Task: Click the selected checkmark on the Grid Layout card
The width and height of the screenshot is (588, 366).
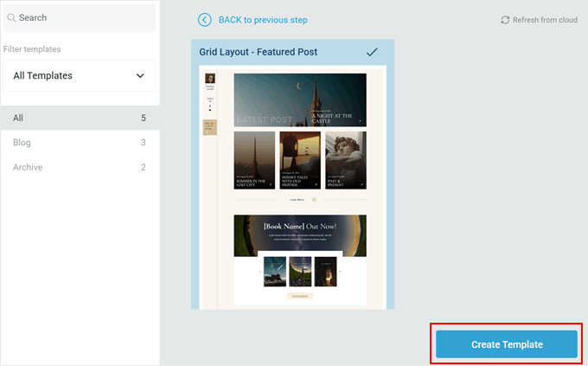Action: coord(372,52)
